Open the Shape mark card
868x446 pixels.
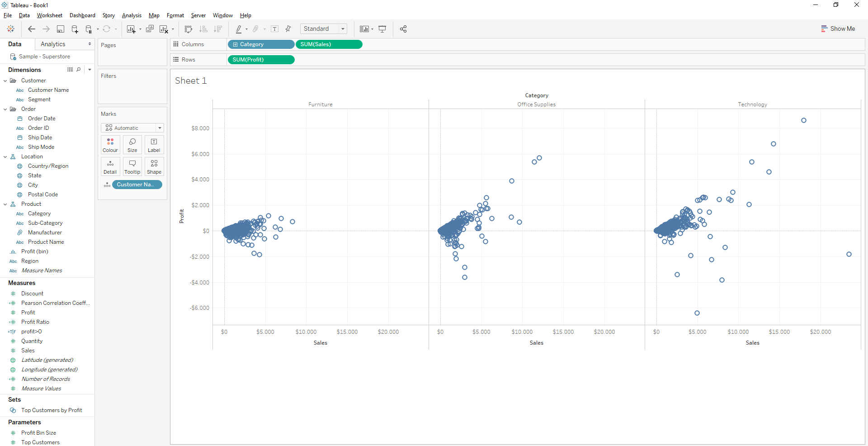(x=154, y=166)
